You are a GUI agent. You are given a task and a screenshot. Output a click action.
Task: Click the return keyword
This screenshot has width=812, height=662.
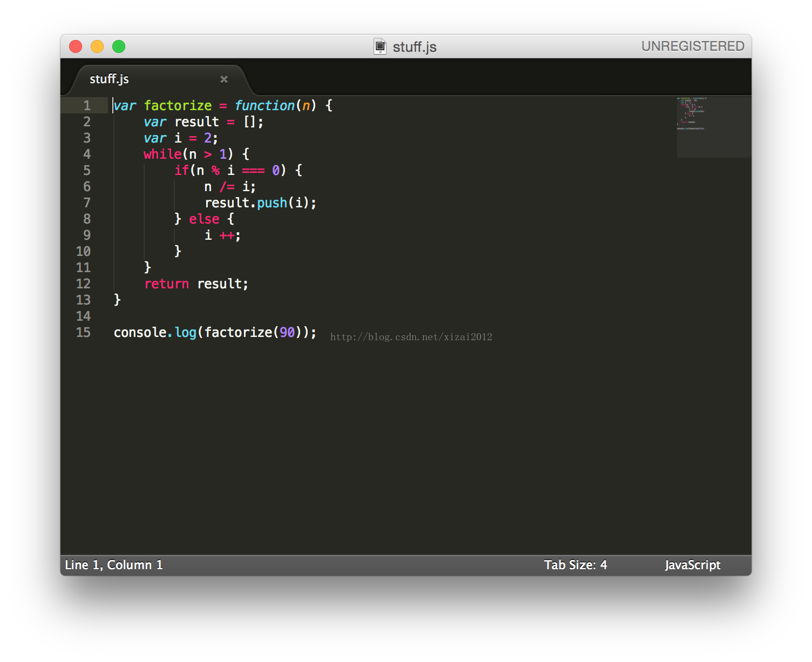pos(166,283)
